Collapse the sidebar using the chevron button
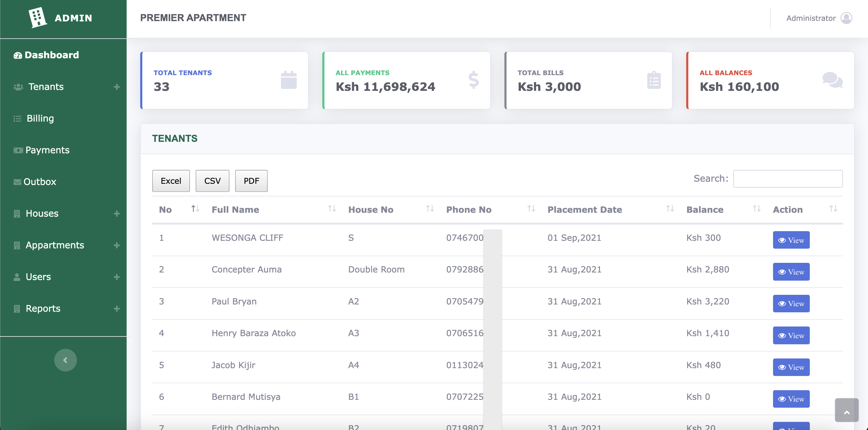868x430 pixels. (65, 360)
